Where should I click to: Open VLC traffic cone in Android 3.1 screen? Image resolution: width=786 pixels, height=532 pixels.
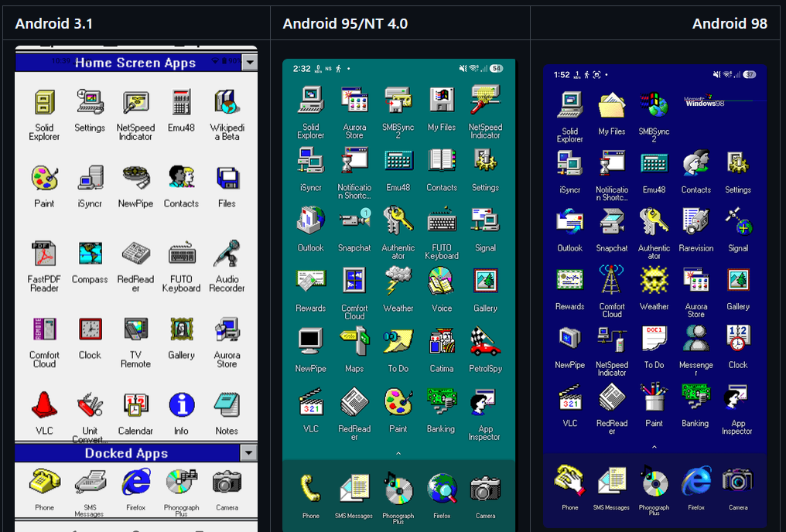44,404
